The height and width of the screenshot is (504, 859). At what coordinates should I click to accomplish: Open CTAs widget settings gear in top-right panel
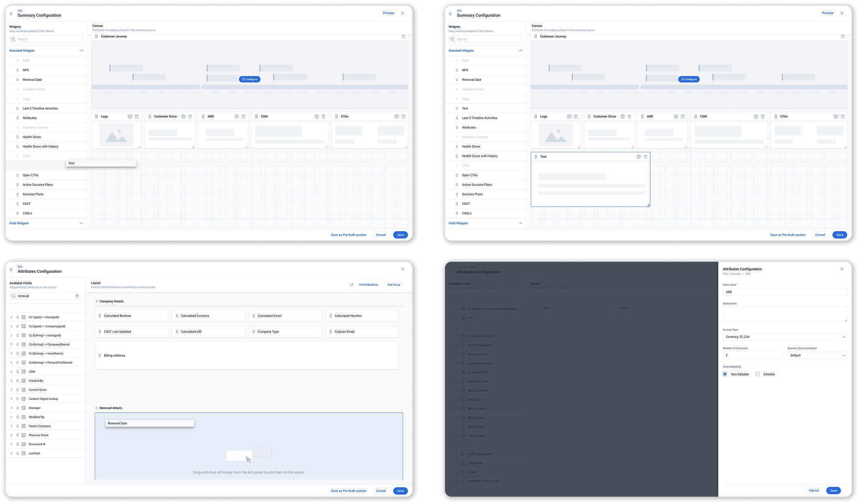(836, 117)
